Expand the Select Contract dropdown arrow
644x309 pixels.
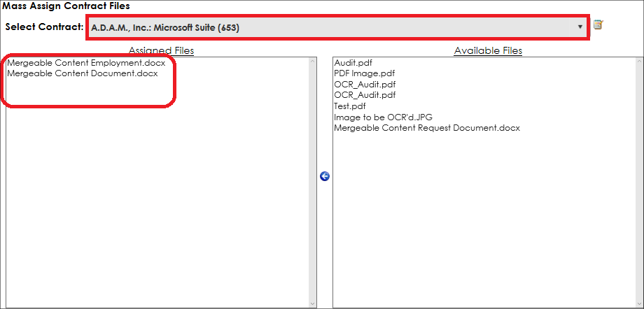tap(580, 27)
